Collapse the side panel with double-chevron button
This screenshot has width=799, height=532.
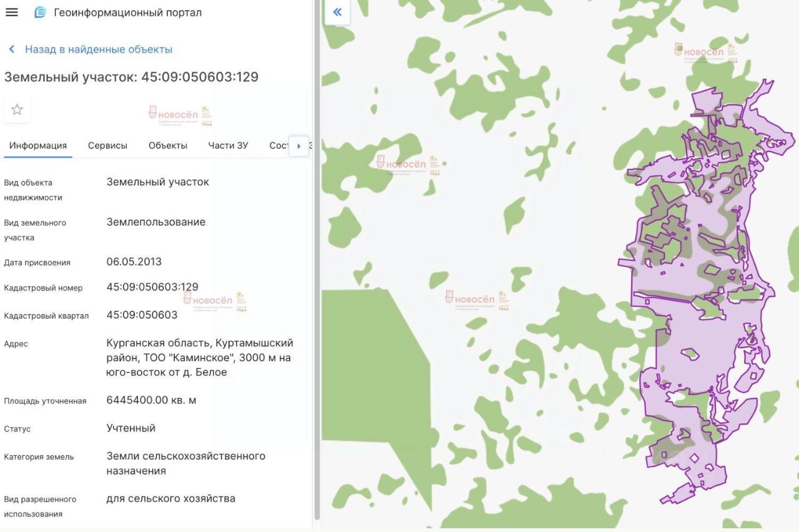[x=337, y=12]
